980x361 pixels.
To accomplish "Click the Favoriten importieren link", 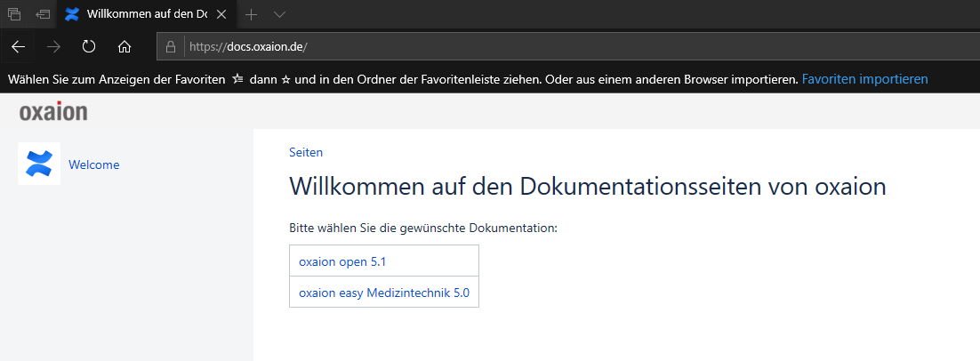I will tap(864, 79).
